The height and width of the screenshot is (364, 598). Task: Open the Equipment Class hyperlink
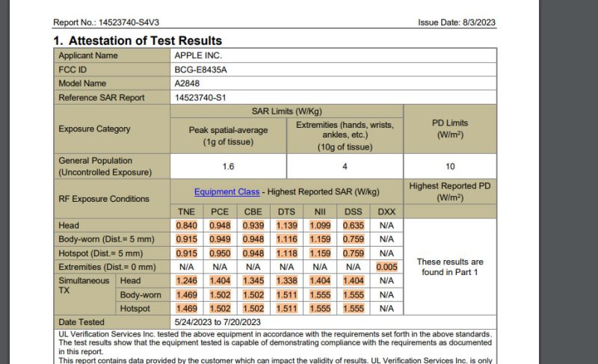226,192
